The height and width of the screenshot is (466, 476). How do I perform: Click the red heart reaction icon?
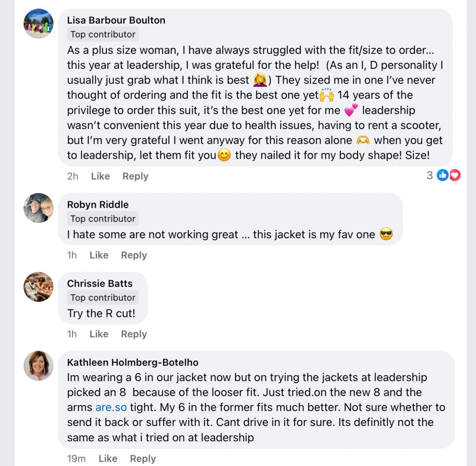(x=454, y=175)
